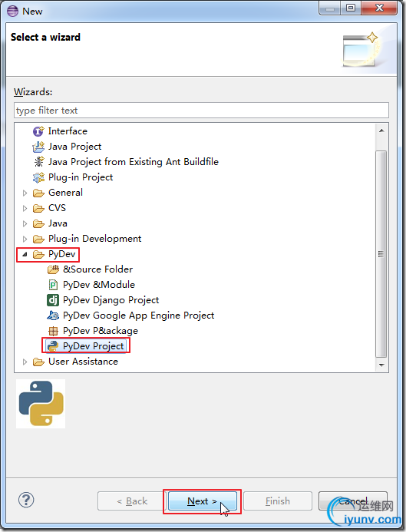This screenshot has height=532, width=406.
Task: Click the PyDev Package icon
Action: 53,331
